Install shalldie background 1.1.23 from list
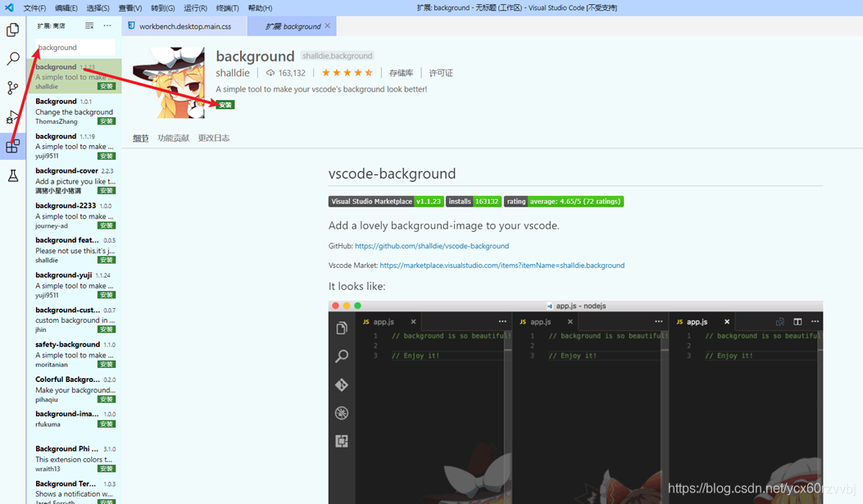This screenshot has height=504, width=863. 107,86
